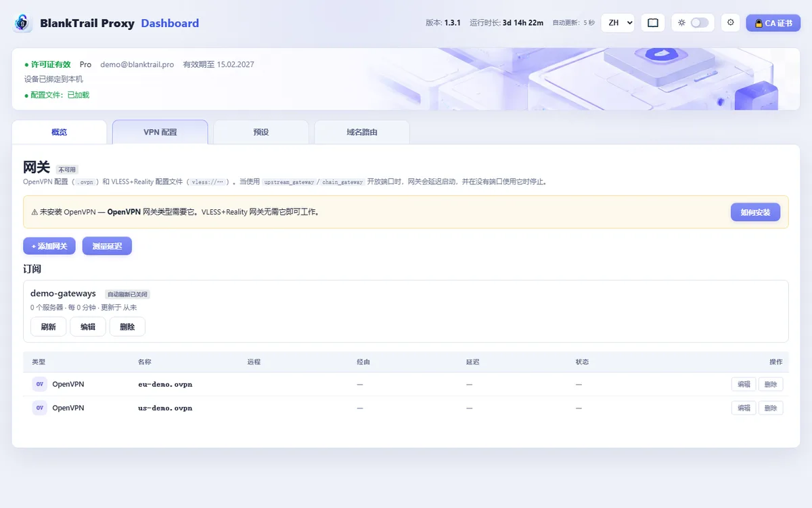This screenshot has width=812, height=508.
Task: Click the OV icon in the eu-demo.ovpn row
Action: click(40, 384)
